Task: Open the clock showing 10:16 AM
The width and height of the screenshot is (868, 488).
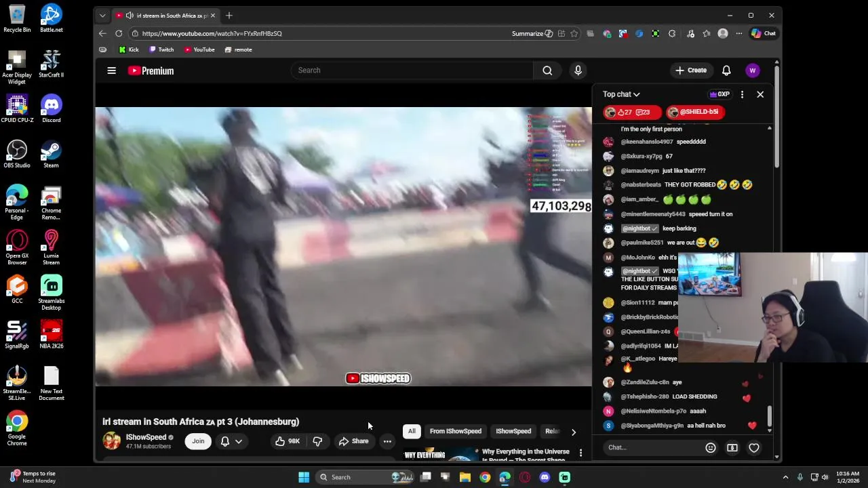Action: point(848,477)
